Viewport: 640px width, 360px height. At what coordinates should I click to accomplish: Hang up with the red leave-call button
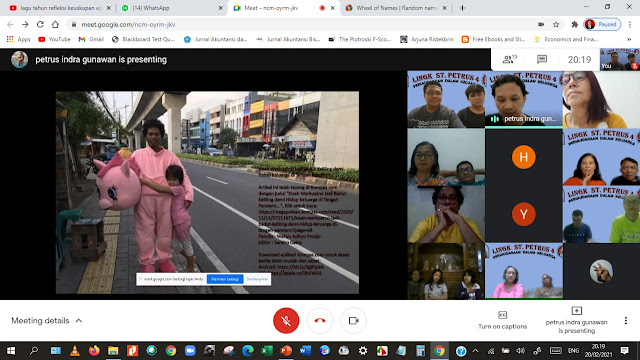[320, 320]
